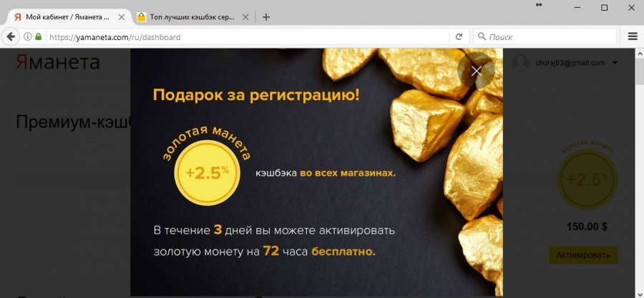This screenshot has width=644, height=298.
Task: Click the sidebar +2.5% золотая манета coin
Action: tap(587, 179)
